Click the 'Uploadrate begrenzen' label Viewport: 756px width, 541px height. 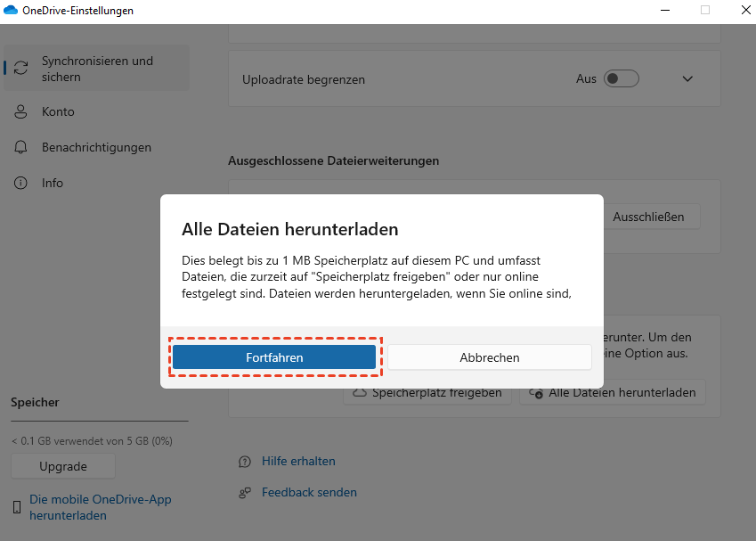pyautogui.click(x=304, y=79)
